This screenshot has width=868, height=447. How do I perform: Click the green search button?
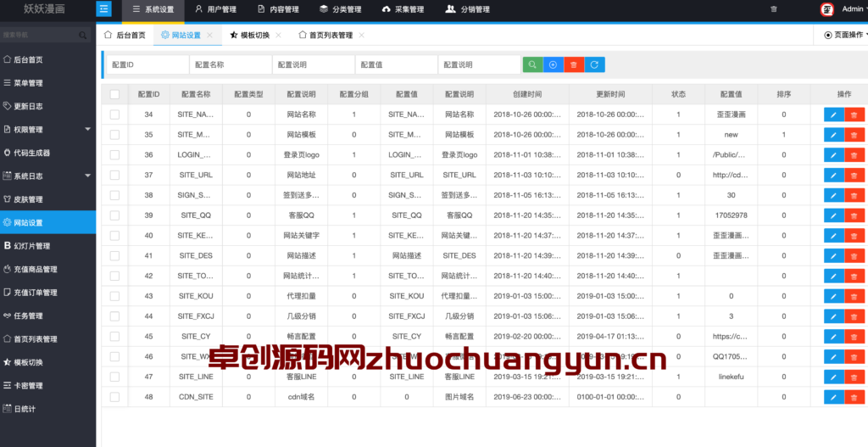tap(532, 64)
